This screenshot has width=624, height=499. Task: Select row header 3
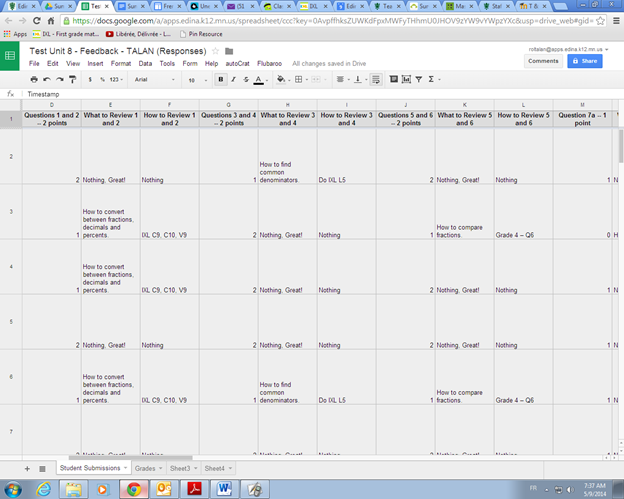coord(11,212)
